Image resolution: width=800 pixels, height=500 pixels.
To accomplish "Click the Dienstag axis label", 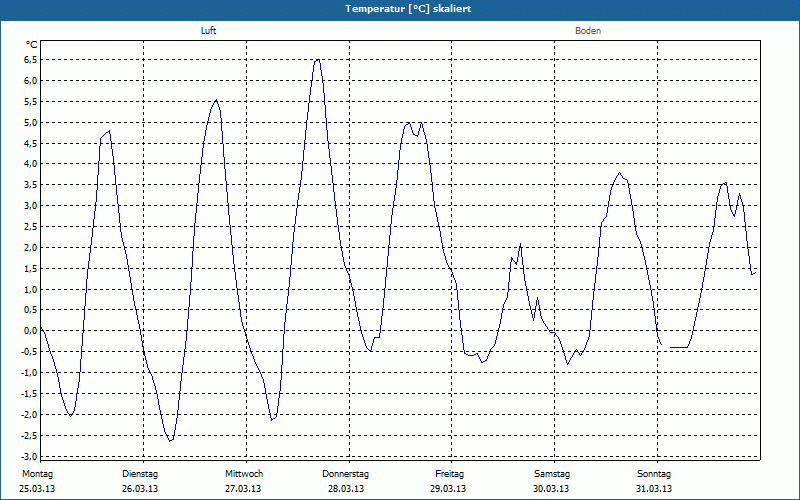I will point(140,474).
